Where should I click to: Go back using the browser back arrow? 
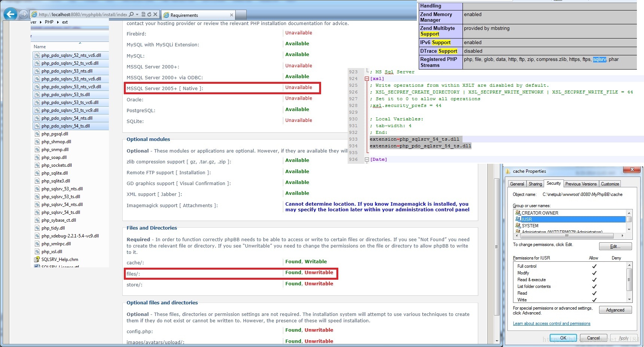(x=10, y=14)
